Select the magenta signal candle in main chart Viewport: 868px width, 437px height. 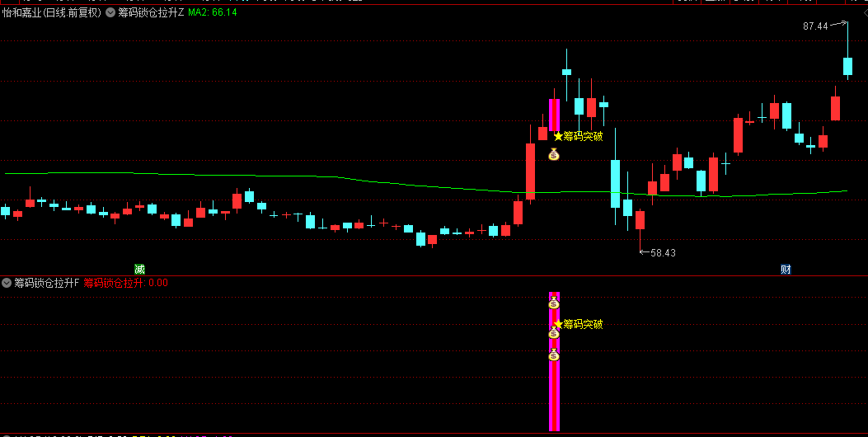point(554,115)
